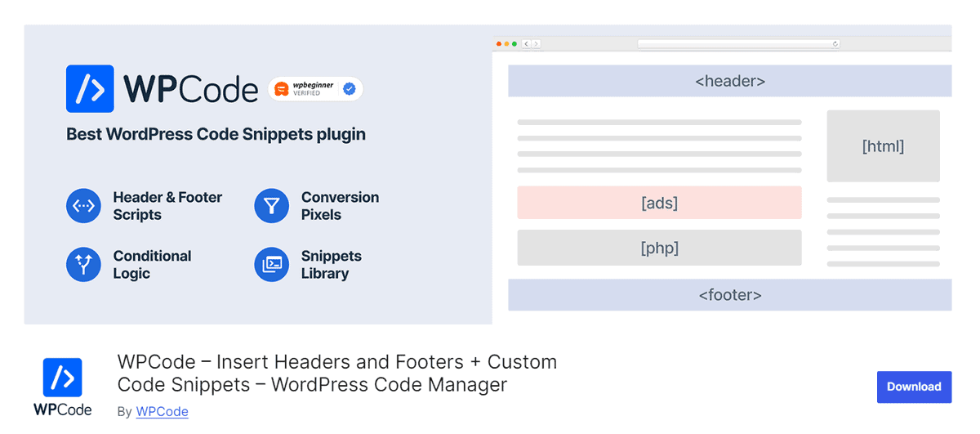Click the Conditional Logic branch icon
This screenshot has height=434, width=980.
click(83, 265)
